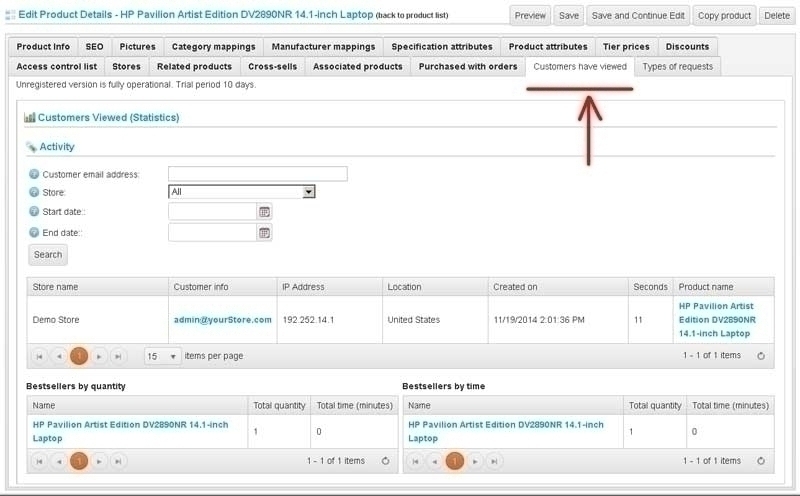Image resolution: width=800 pixels, height=496 pixels.
Task: Click the Seconds column header
Action: [x=651, y=287]
